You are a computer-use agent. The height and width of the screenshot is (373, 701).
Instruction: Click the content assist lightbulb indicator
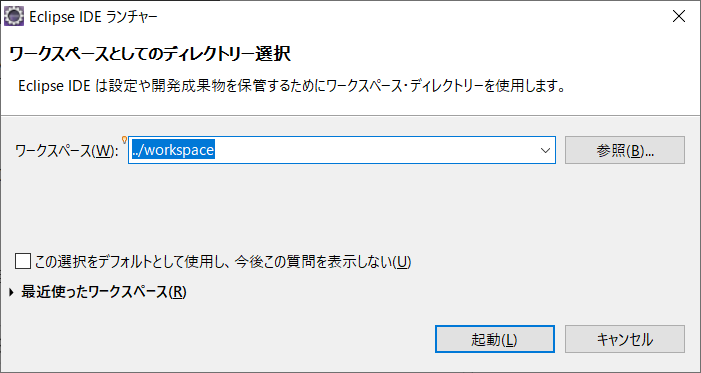tap(124, 140)
